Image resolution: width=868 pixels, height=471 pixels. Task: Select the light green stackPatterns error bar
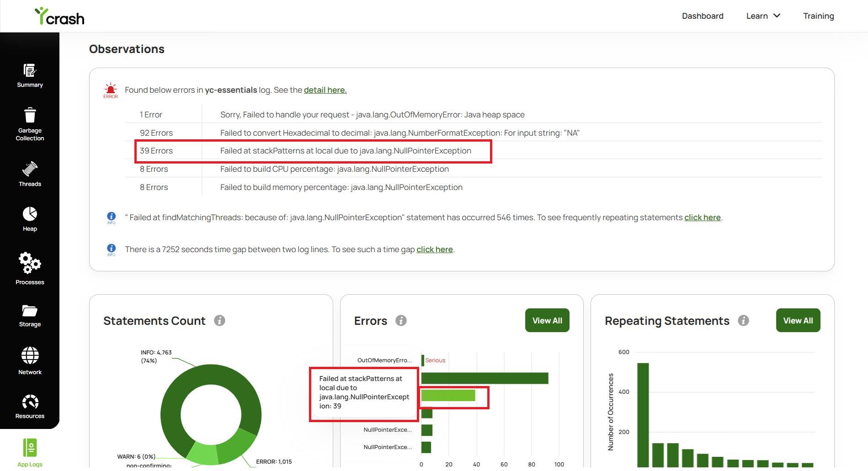448,396
